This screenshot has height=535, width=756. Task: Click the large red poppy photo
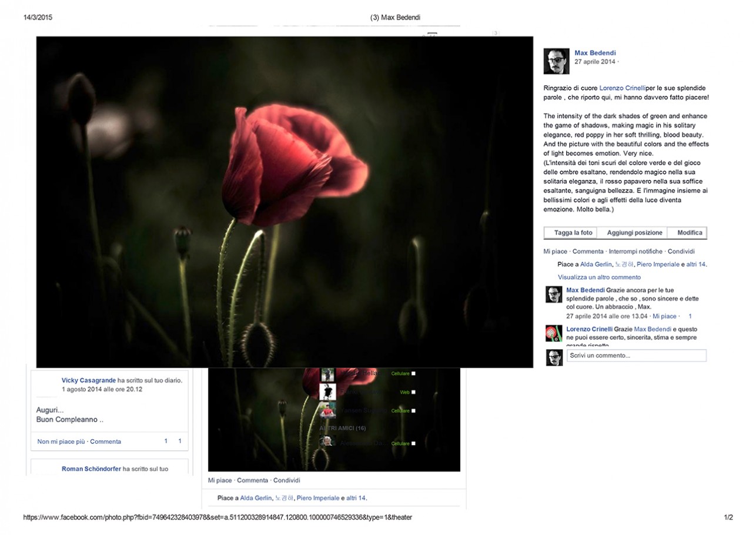[x=285, y=202]
